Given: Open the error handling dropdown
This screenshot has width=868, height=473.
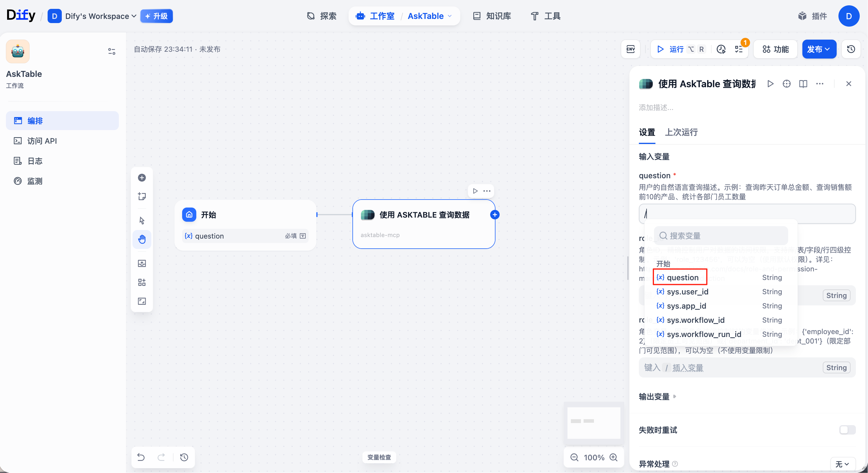Looking at the screenshot, I should (x=842, y=464).
